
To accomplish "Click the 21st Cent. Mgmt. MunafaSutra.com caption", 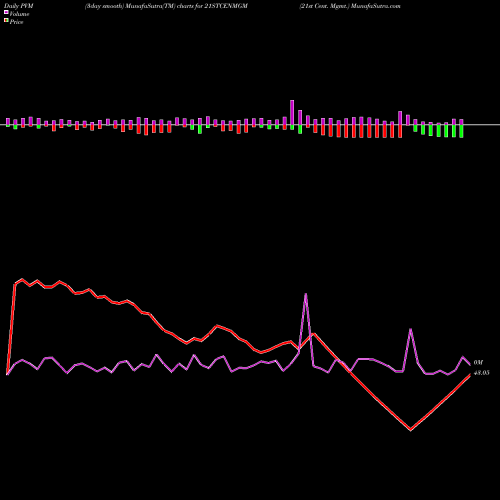I will point(350,6).
